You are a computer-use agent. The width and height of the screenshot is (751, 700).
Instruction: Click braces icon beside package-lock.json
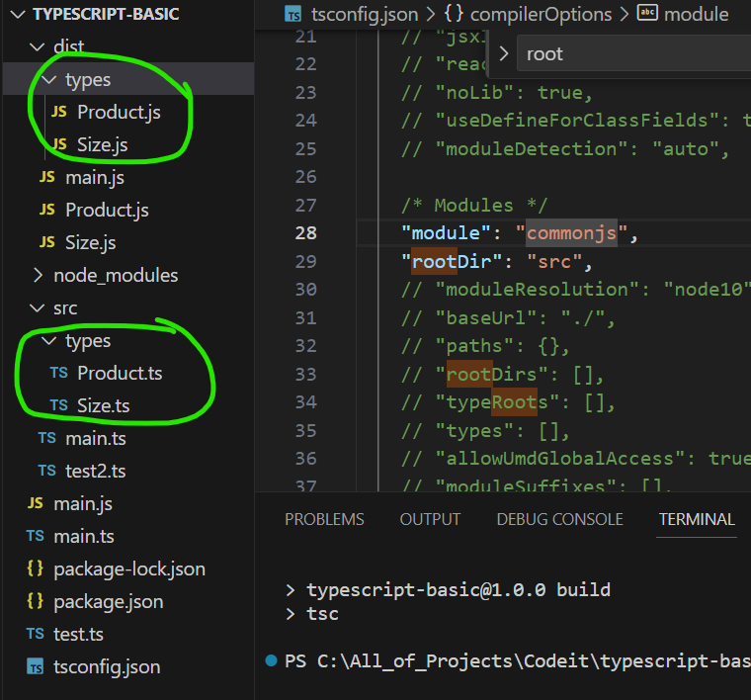coord(35,569)
